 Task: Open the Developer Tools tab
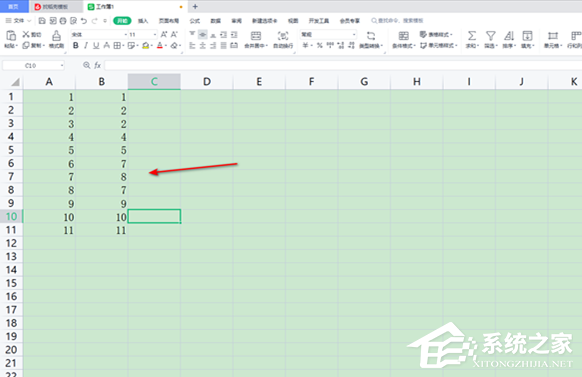319,21
